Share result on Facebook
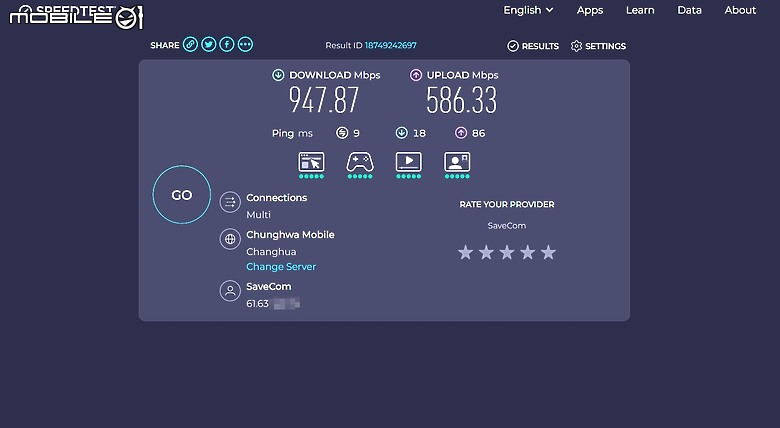 pos(227,45)
